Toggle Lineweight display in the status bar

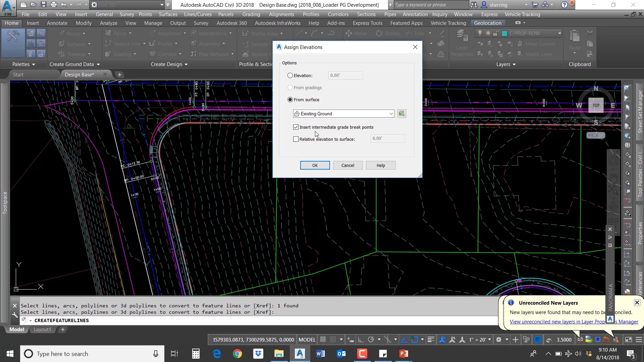(x=431, y=340)
